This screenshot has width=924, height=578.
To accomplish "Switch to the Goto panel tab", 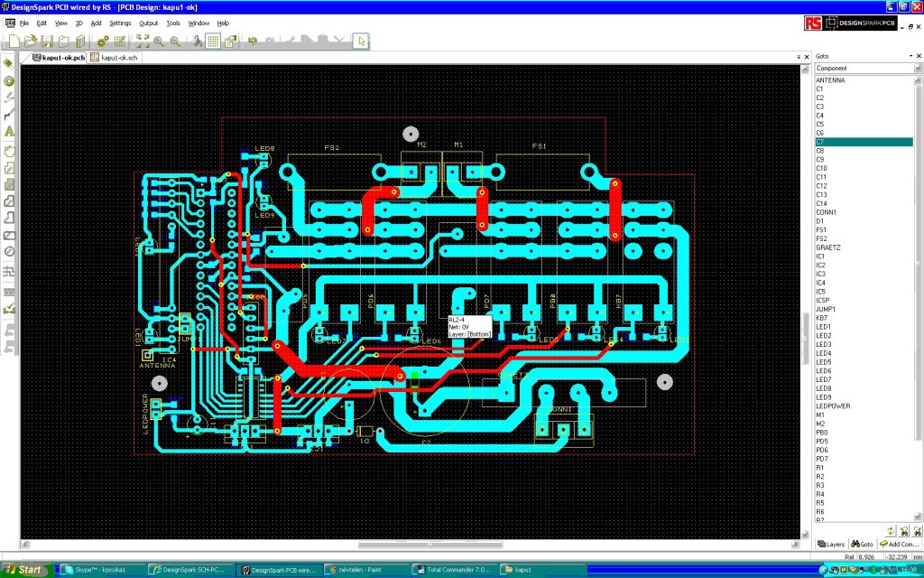I will [x=862, y=544].
